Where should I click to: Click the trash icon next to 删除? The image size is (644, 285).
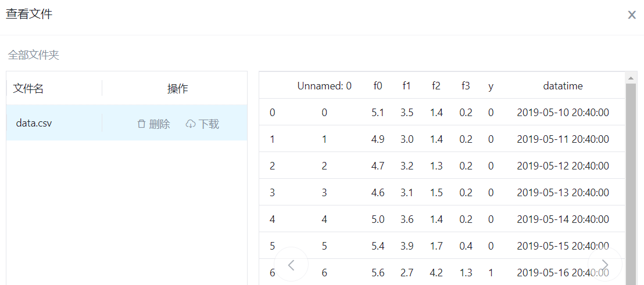(x=141, y=124)
